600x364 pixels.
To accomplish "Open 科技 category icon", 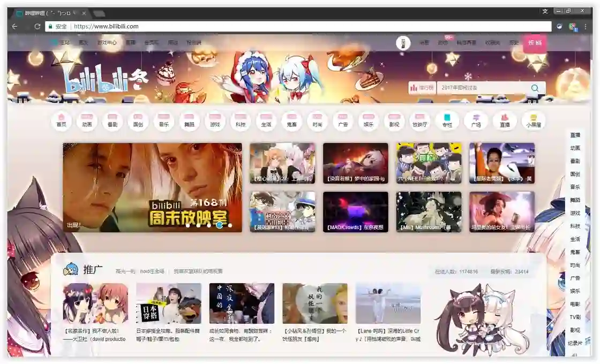I will click(x=241, y=121).
